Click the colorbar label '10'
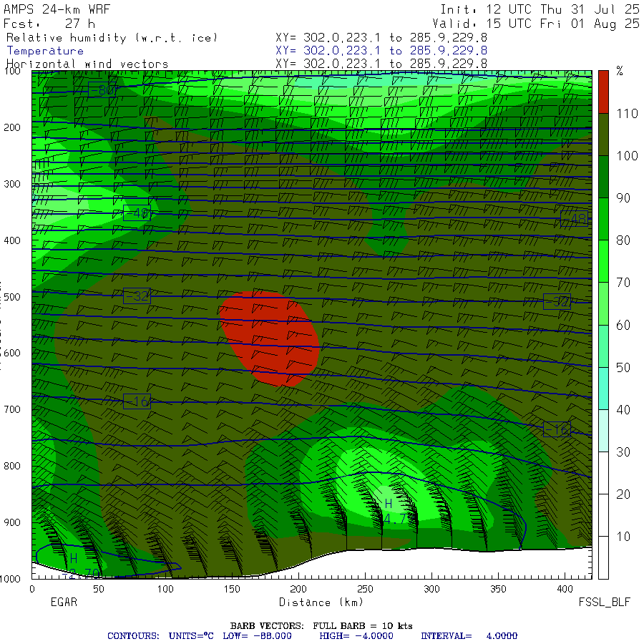The image size is (644, 644). click(623, 537)
